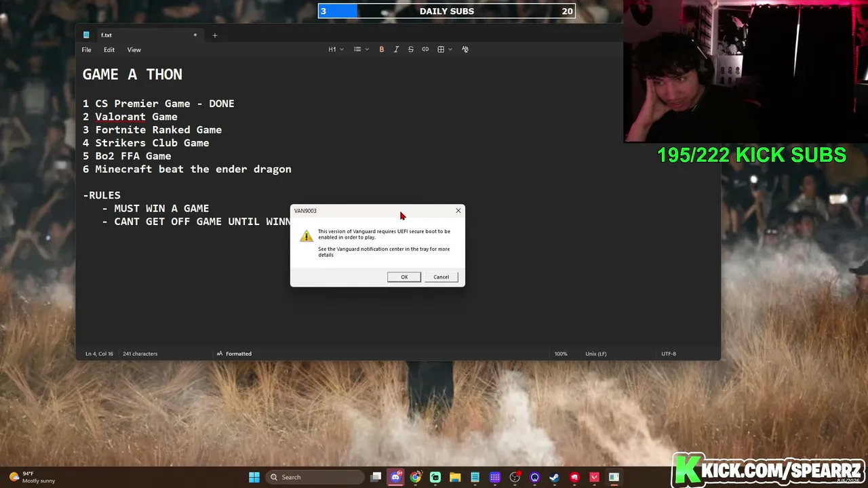The height and width of the screenshot is (488, 868).
Task: Click the line '1 CS Premier Game - DONE'
Action: 159,104
